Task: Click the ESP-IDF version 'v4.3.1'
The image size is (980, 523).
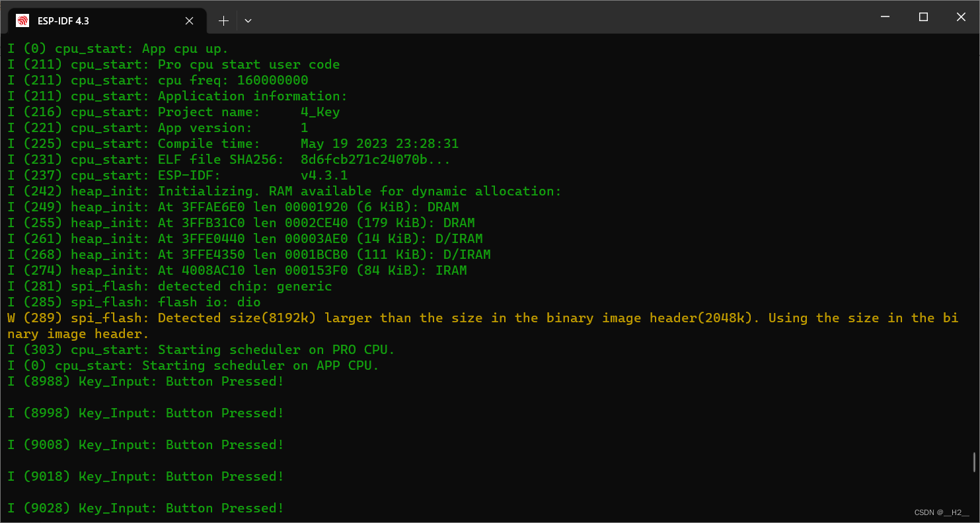Action: click(324, 175)
